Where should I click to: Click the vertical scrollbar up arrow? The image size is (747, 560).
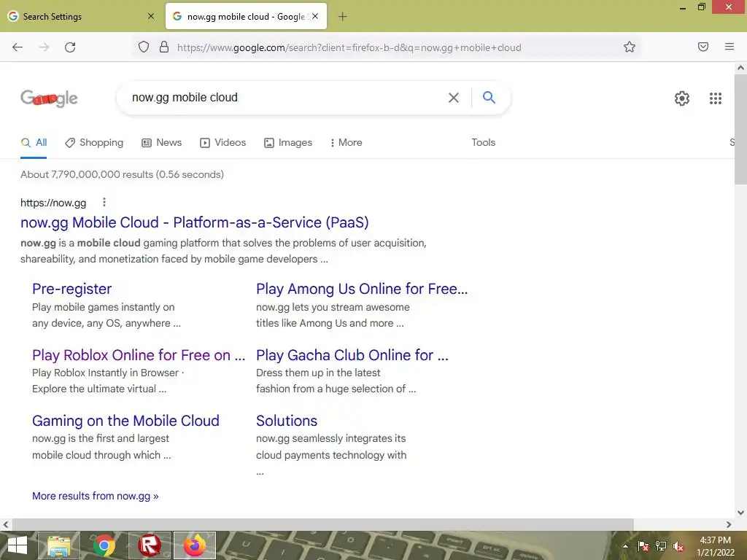pyautogui.click(x=740, y=68)
